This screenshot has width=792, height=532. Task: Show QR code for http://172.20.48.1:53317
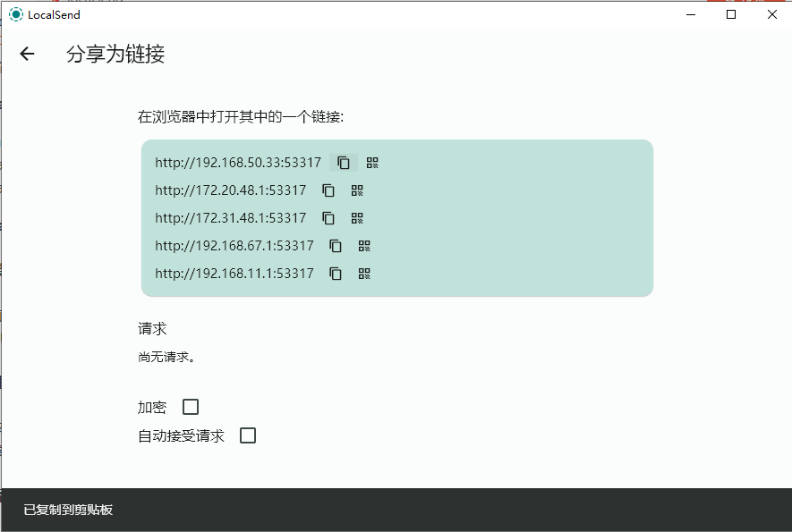(356, 190)
